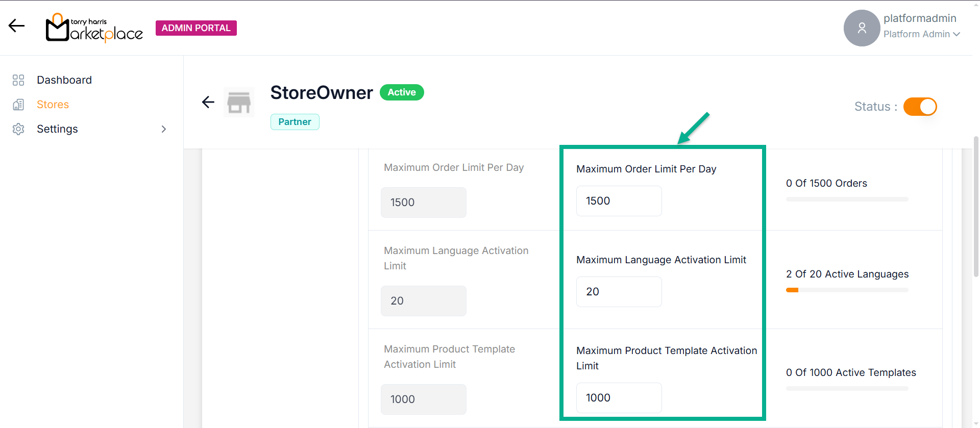Click the active languages progress bar
This screenshot has height=428, width=980.
pyautogui.click(x=847, y=290)
